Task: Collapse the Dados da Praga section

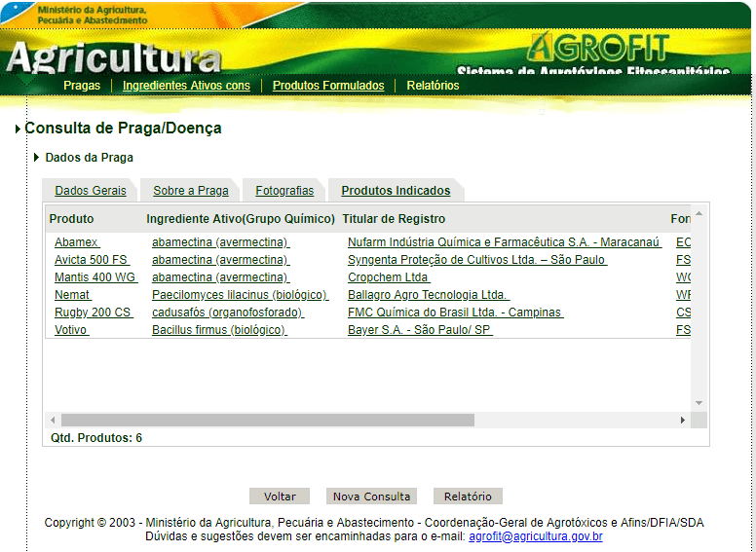Action: pos(37,158)
